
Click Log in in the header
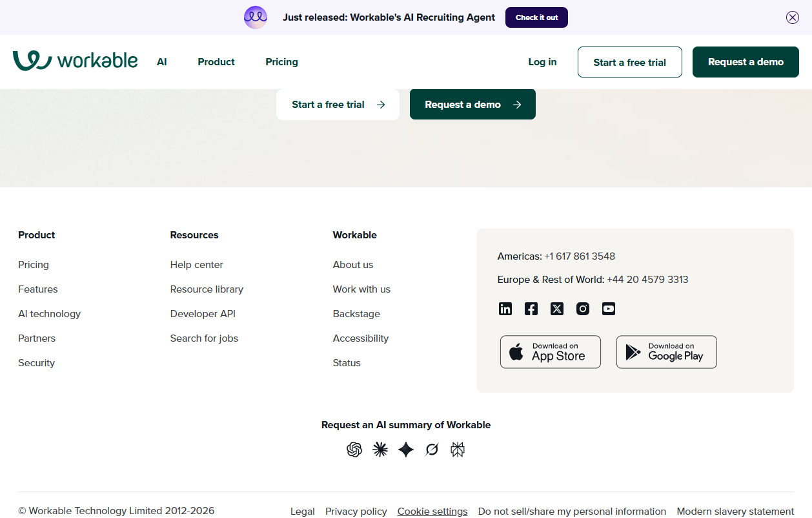542,62
